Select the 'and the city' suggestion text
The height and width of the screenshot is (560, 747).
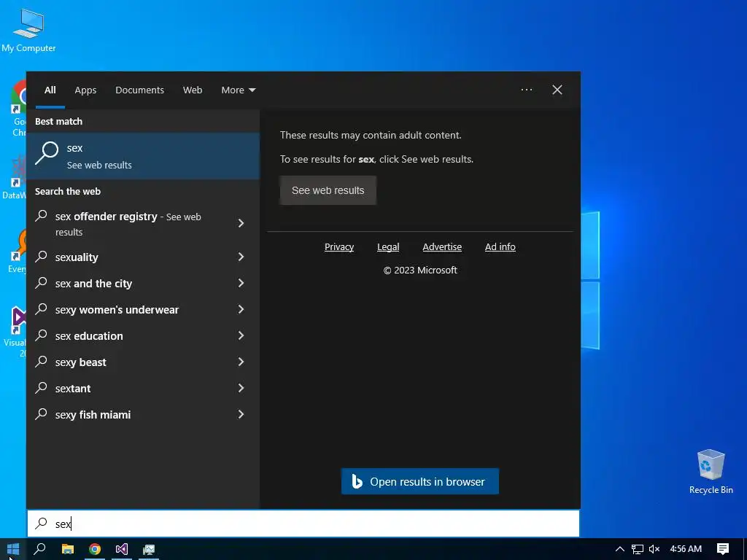tap(93, 284)
